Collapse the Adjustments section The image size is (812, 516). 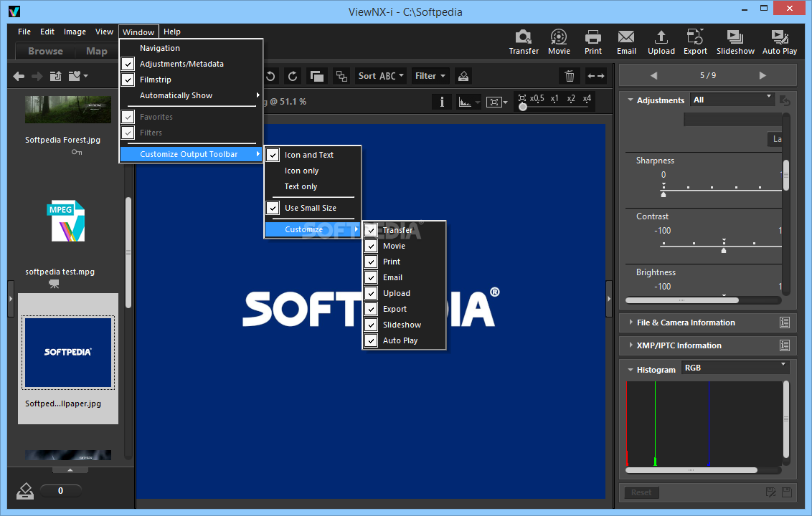tap(631, 100)
